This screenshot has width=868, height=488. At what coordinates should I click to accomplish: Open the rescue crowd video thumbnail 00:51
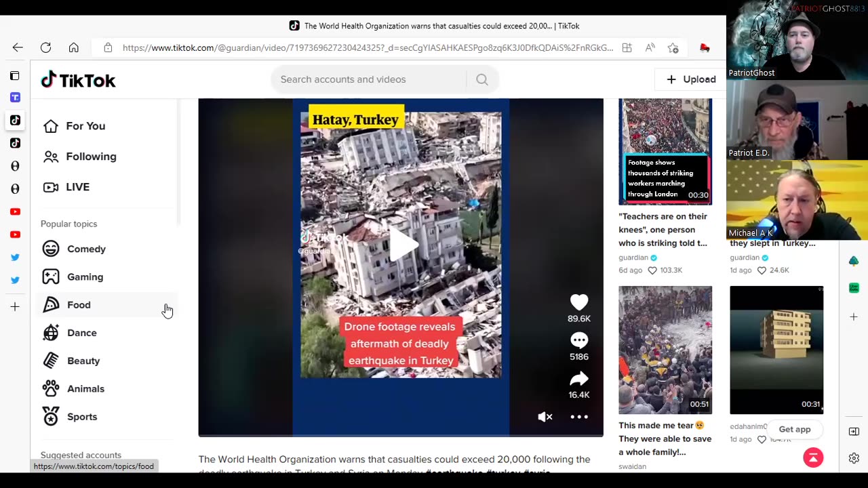[665, 350]
